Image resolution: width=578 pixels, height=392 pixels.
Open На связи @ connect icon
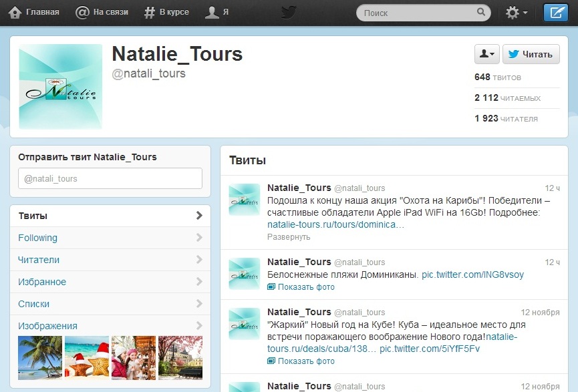tap(82, 13)
